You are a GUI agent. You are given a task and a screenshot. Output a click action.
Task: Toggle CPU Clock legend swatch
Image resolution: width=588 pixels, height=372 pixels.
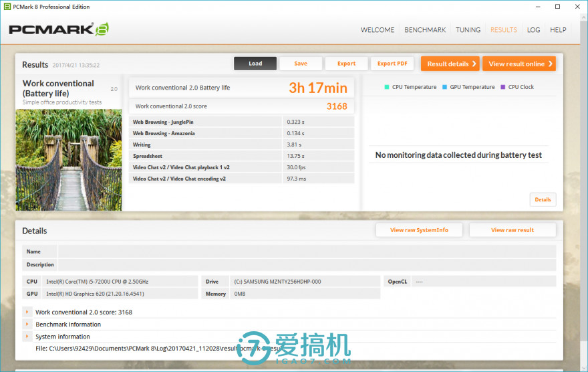click(503, 87)
